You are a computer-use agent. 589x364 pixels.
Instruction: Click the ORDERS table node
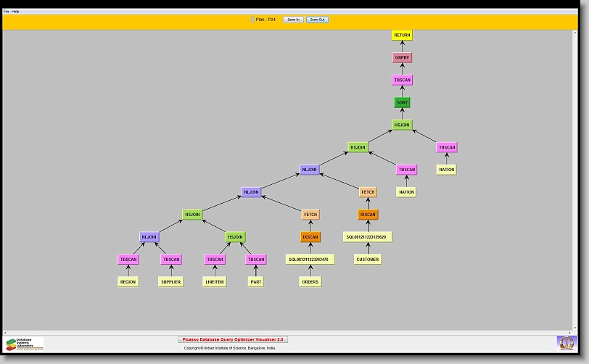click(310, 282)
